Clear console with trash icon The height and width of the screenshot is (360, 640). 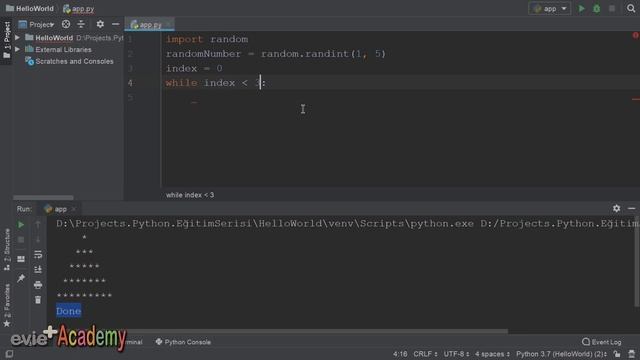click(x=38, y=300)
